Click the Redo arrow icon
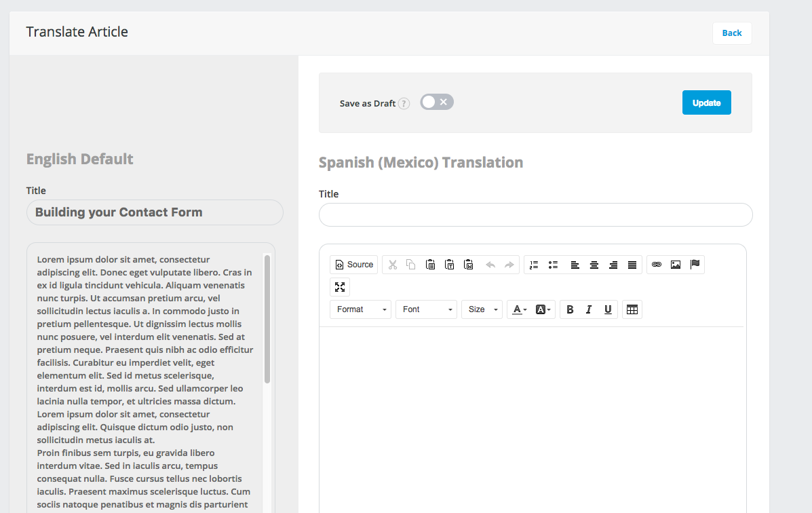 pyautogui.click(x=509, y=265)
